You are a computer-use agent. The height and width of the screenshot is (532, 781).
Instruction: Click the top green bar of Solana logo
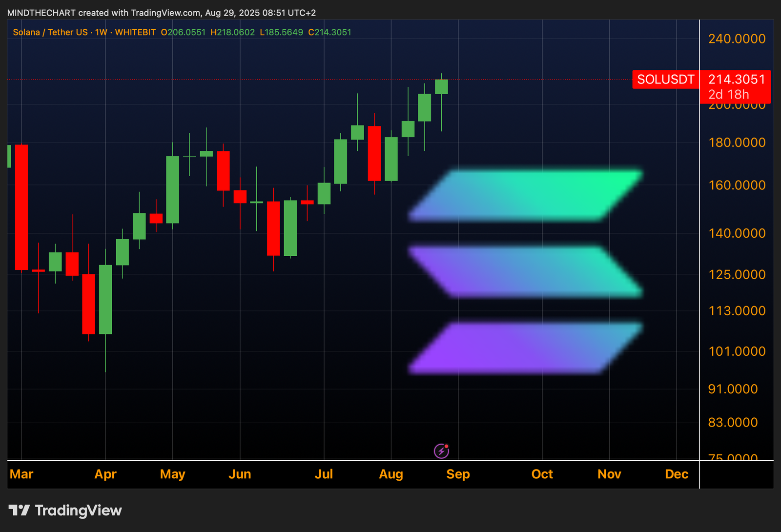[x=526, y=195]
